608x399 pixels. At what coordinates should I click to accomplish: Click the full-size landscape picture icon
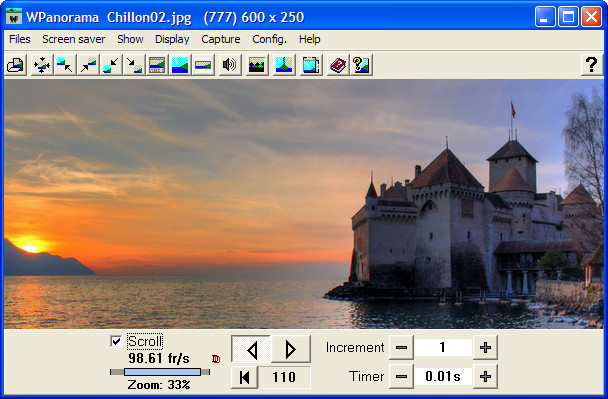point(180,65)
